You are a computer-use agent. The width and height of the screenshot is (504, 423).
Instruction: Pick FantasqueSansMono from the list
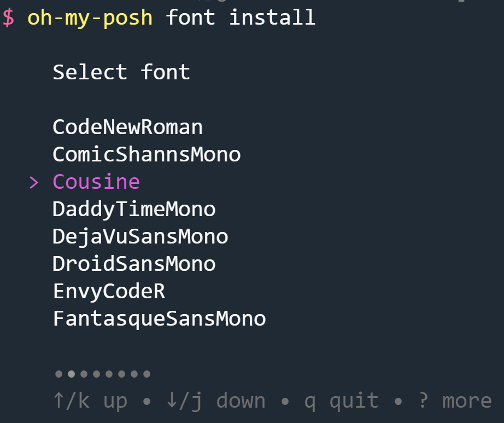[159, 319]
